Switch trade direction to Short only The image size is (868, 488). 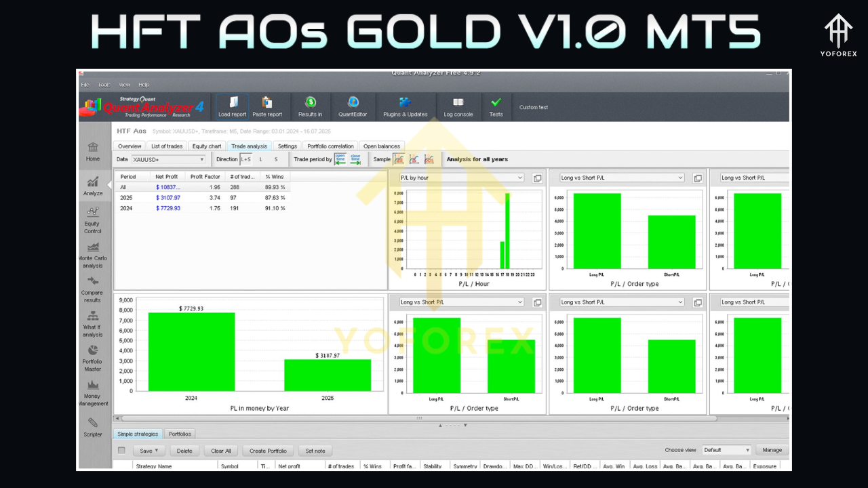[x=276, y=159]
